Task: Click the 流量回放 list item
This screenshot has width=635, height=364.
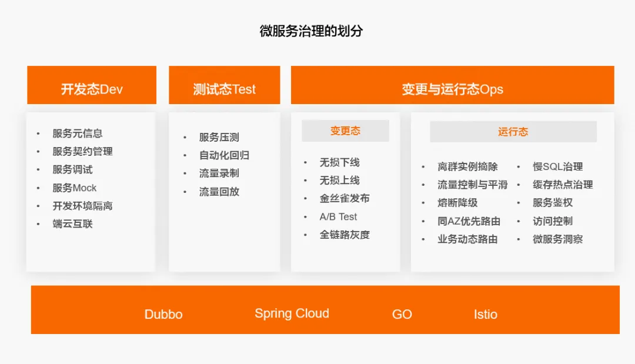Action: 219,192
